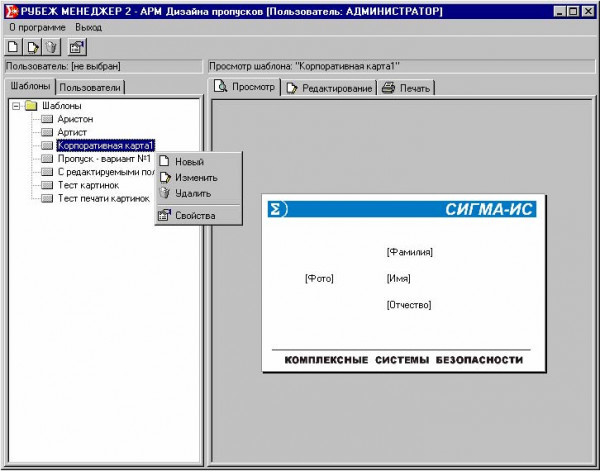Click the Properties toolbar icon
The height and width of the screenshot is (472, 600).
pos(77,47)
